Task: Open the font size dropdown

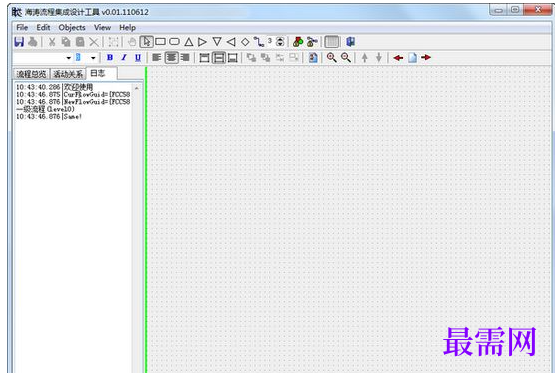Action: pos(93,58)
